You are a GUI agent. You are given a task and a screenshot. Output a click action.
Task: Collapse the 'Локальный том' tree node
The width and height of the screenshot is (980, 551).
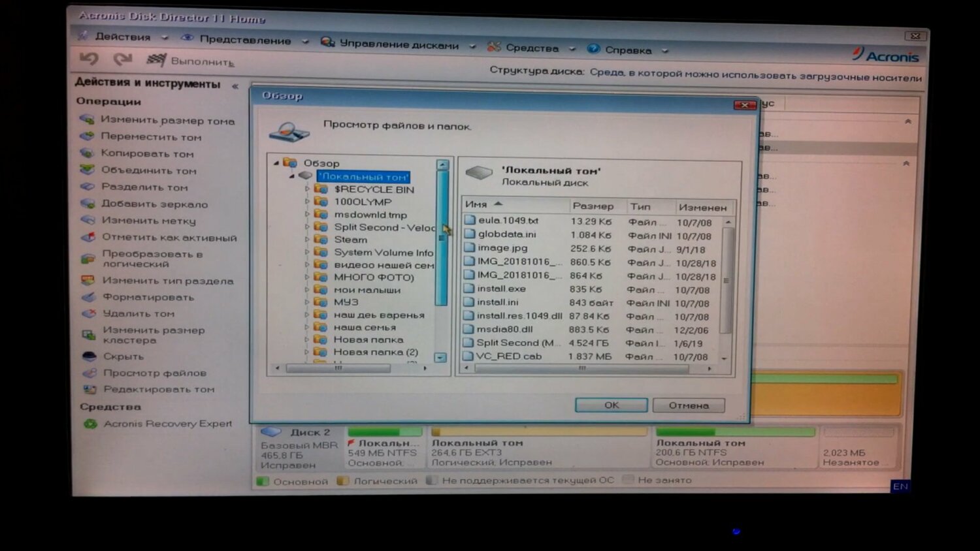(292, 176)
